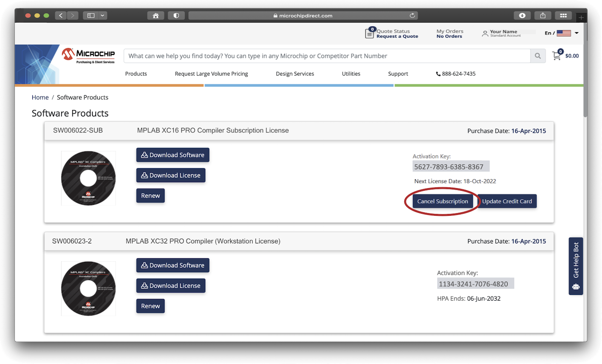This screenshot has height=364, width=602.
Task: Open the Support menu
Action: point(398,74)
